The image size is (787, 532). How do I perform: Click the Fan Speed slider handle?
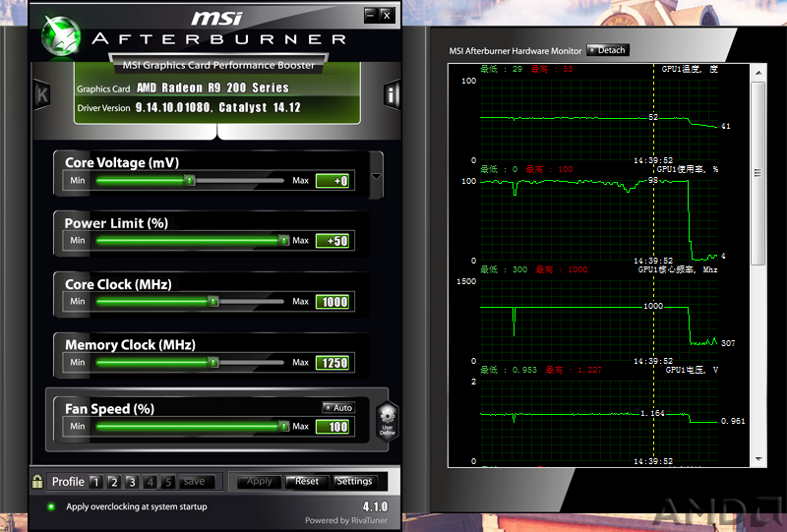pyautogui.click(x=283, y=426)
